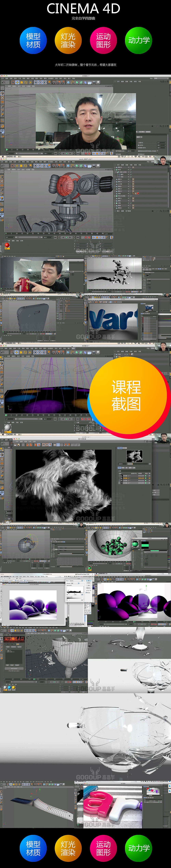Screen dimensions: 171x868
Task: Toggle Z axis lock in the webcam screenshot toolbar
Action: [x=44, y=82]
